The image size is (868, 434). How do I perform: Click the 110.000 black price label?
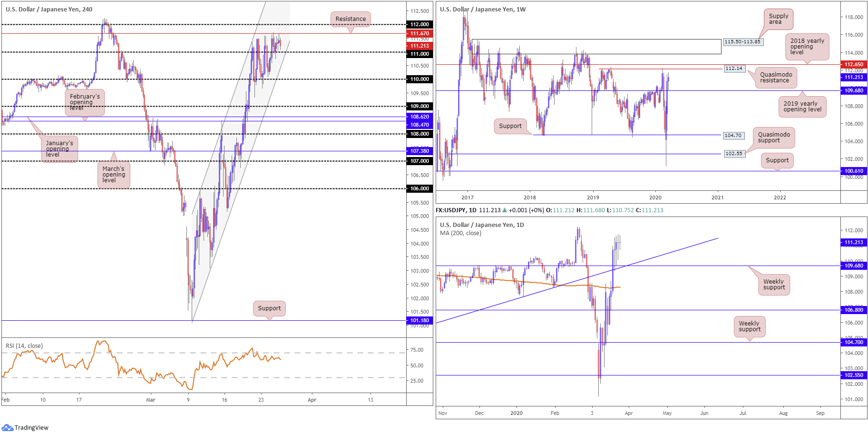pyautogui.click(x=419, y=79)
